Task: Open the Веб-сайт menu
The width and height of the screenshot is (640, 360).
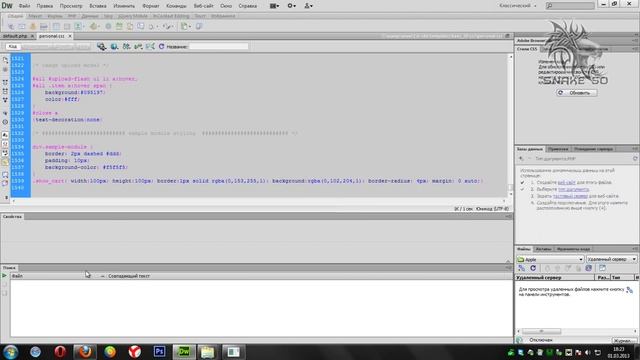Action: 203,6
